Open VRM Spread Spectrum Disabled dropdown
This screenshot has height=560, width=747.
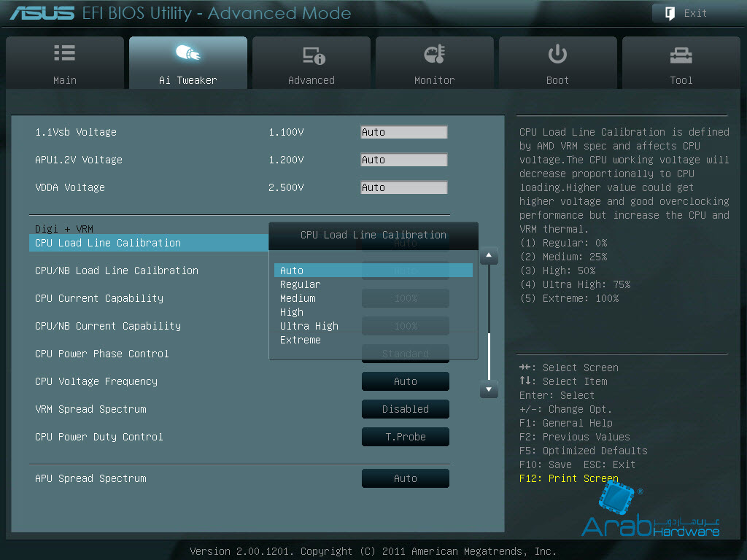406,409
